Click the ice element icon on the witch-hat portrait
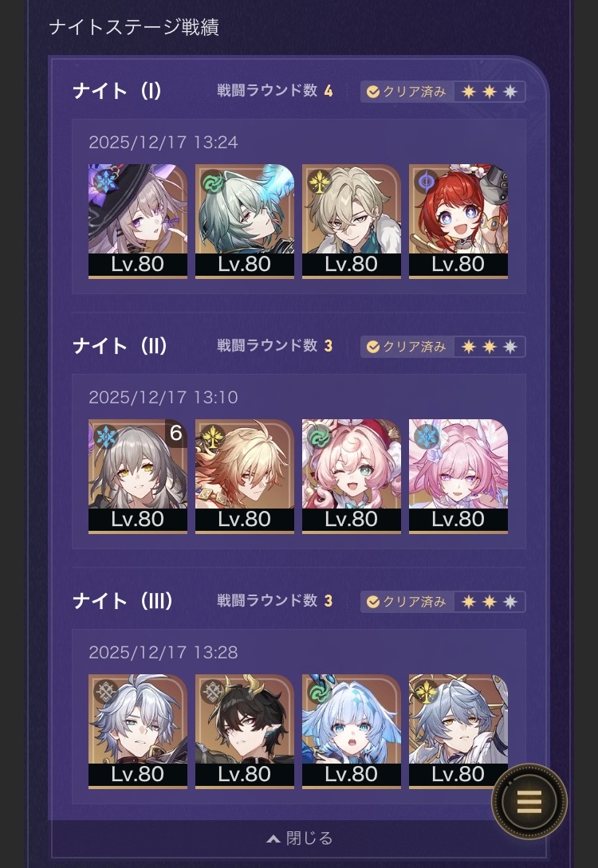 (x=104, y=181)
